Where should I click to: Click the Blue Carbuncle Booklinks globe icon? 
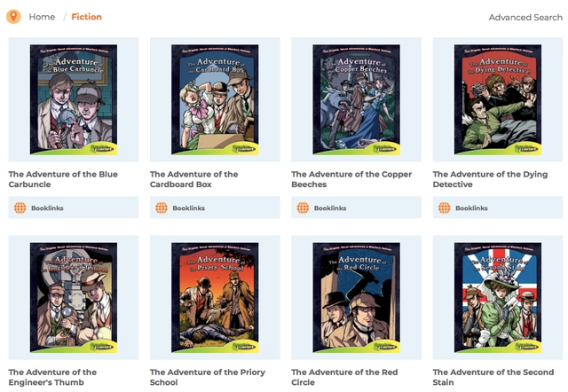(x=20, y=208)
